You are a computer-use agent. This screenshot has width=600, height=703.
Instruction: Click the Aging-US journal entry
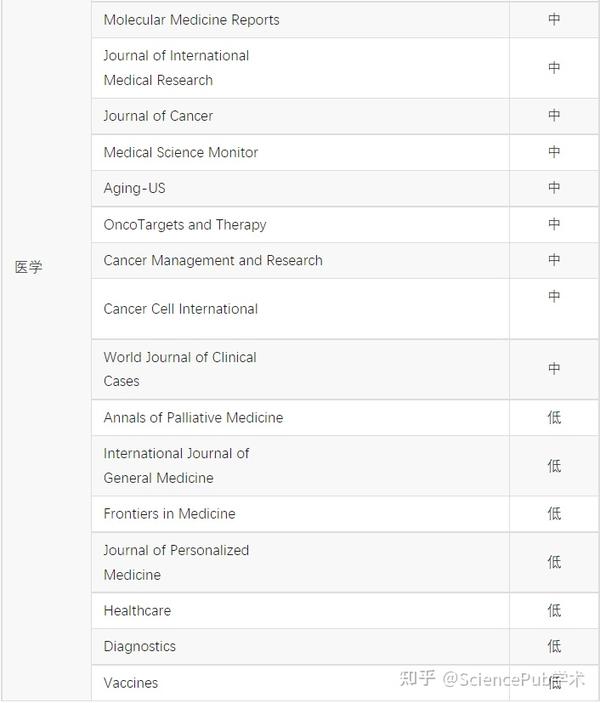(x=135, y=188)
